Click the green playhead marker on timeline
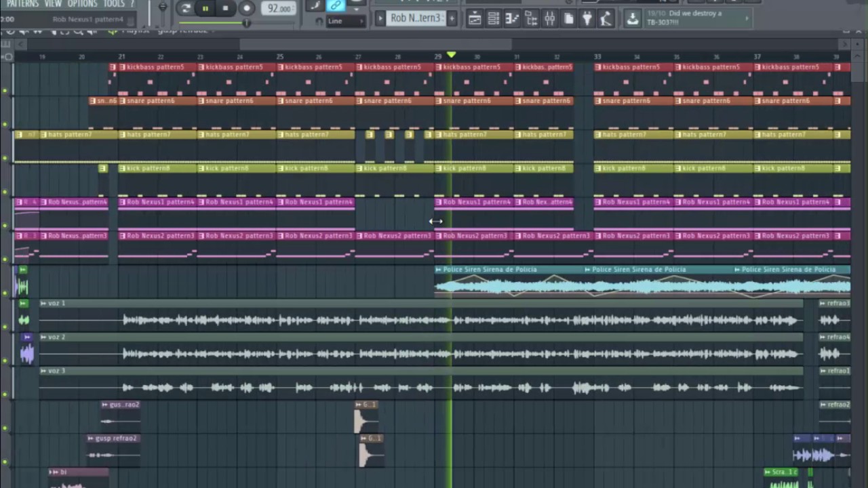The height and width of the screenshot is (488, 868). point(451,54)
